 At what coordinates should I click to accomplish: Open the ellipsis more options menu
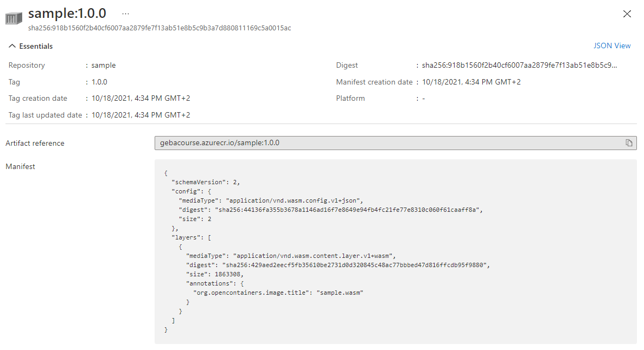coord(126,14)
